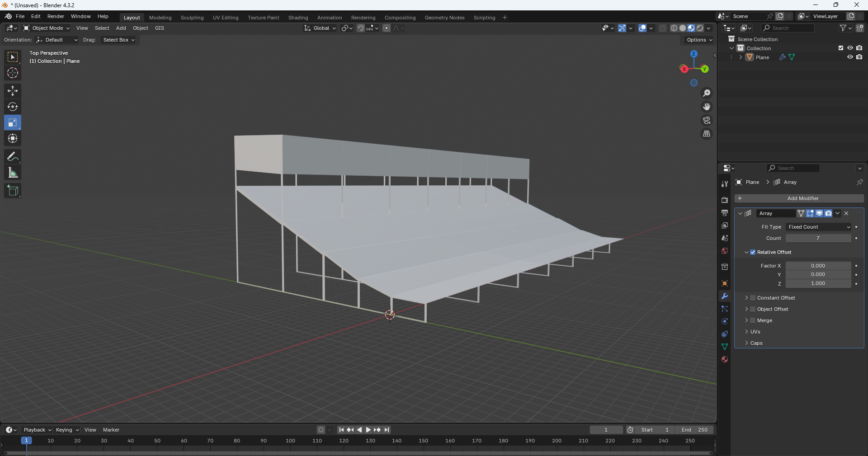Switch to orthographic/perspective grid view icon
This screenshot has height=456, width=868.
[706, 134]
